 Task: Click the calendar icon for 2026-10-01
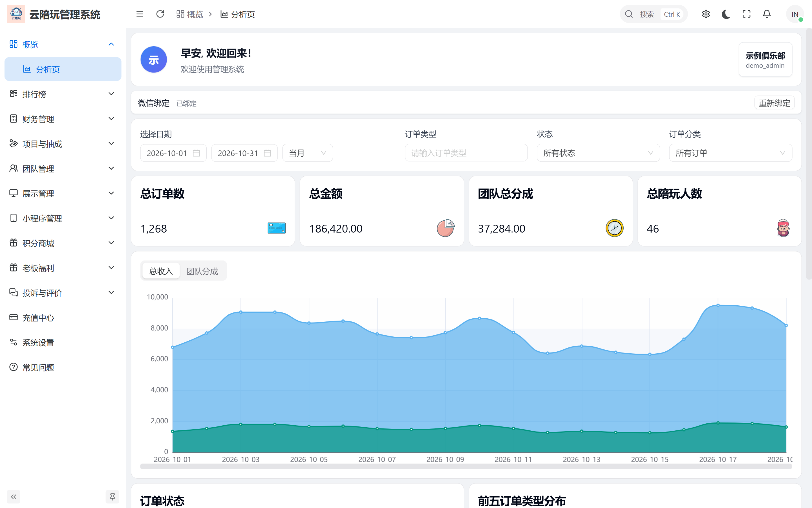tap(196, 153)
